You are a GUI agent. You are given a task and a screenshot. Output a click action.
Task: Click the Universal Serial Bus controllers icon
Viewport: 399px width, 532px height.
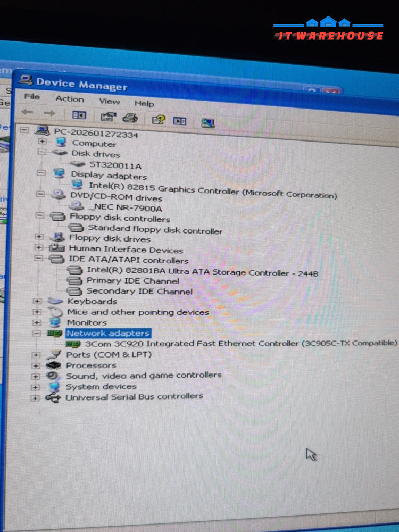click(53, 397)
